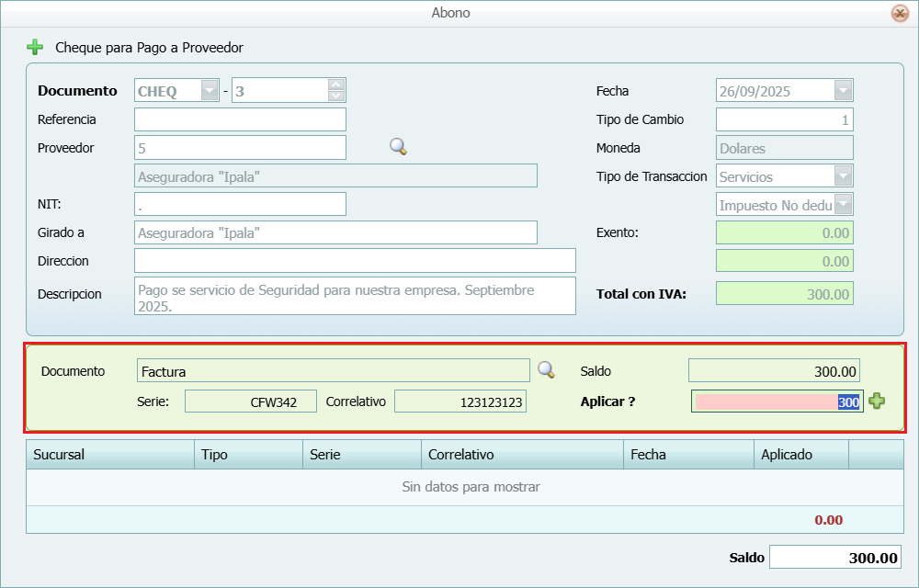The height and width of the screenshot is (588, 919).
Task: Click the green plus icon beside Cheque title
Action: pyautogui.click(x=35, y=47)
